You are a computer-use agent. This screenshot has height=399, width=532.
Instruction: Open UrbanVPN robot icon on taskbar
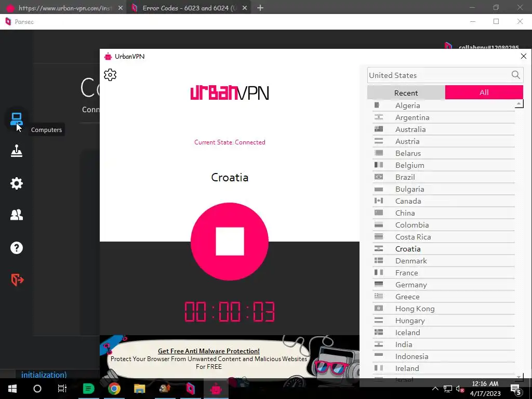(216, 389)
